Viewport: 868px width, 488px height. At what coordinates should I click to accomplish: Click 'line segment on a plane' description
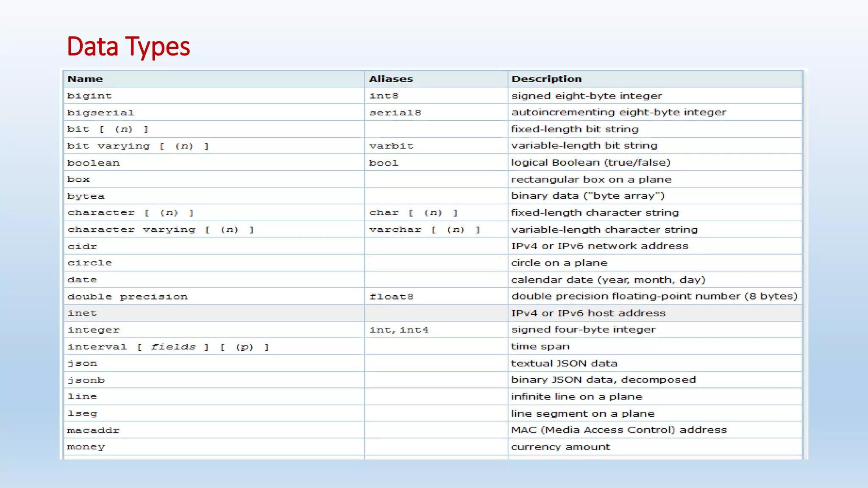583,413
